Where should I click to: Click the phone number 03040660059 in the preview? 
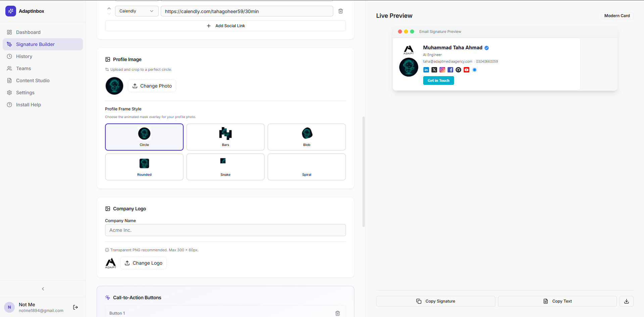(487, 61)
